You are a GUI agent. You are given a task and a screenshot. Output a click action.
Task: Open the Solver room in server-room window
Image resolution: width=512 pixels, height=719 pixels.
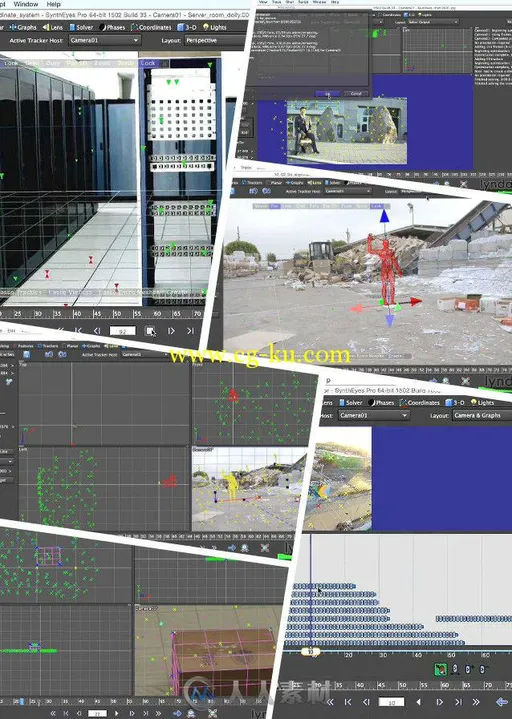point(81,28)
